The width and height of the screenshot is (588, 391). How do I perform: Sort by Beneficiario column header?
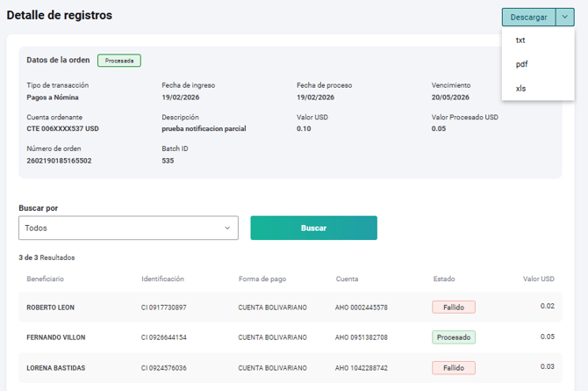coord(46,279)
